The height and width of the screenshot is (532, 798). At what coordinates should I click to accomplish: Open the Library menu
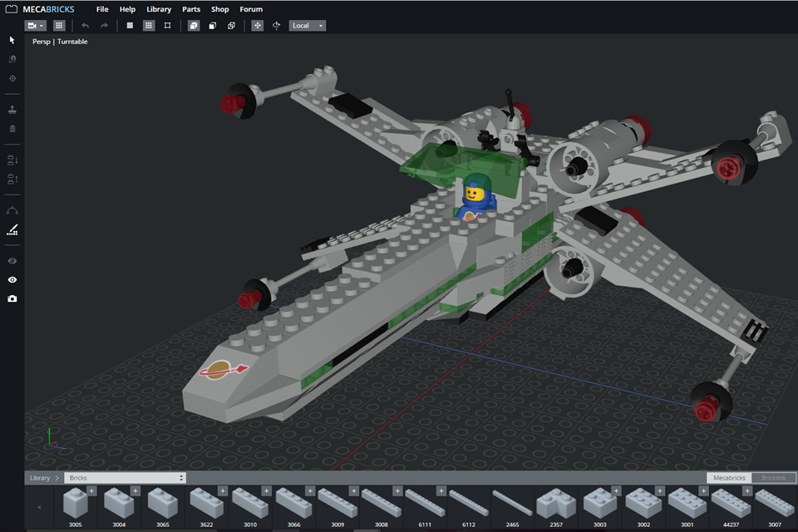159,9
